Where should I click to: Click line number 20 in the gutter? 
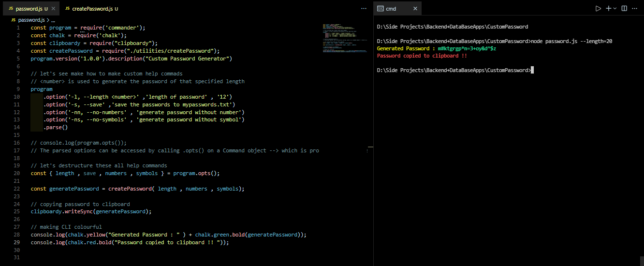pyautogui.click(x=17, y=173)
